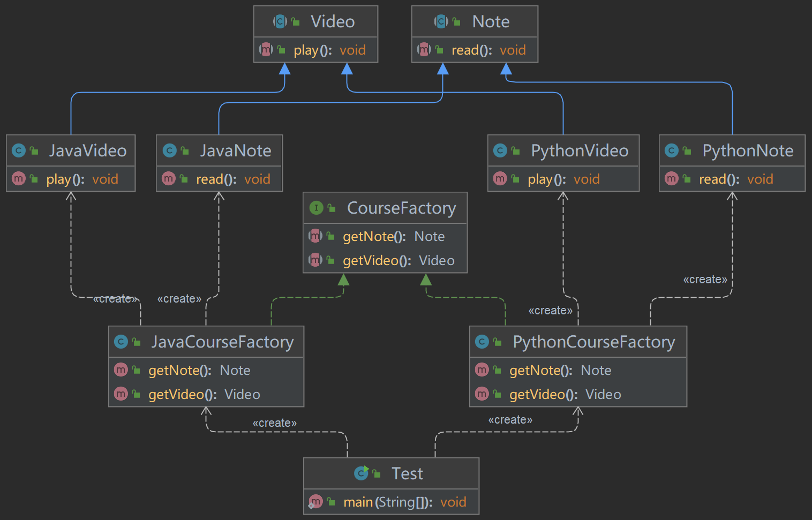
Task: Click the PythonNote class icon
Action: tap(672, 150)
